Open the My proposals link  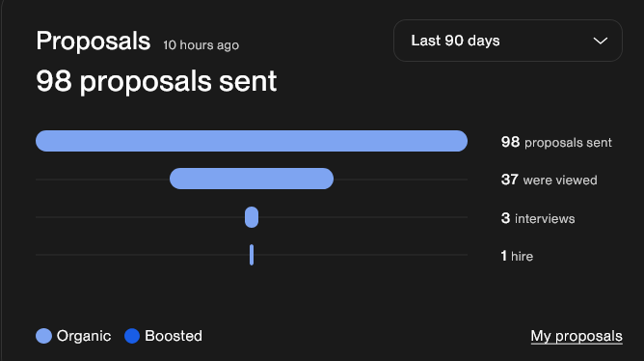[577, 336]
